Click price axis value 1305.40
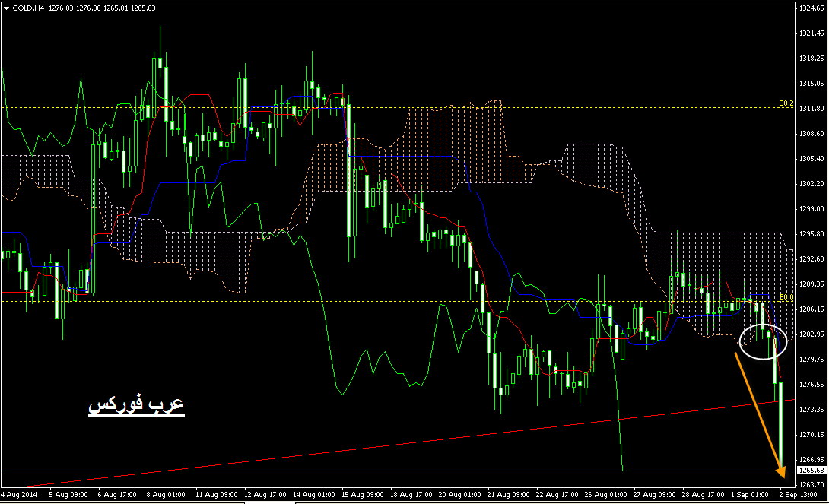This screenshot has height=504, width=829. pos(812,159)
